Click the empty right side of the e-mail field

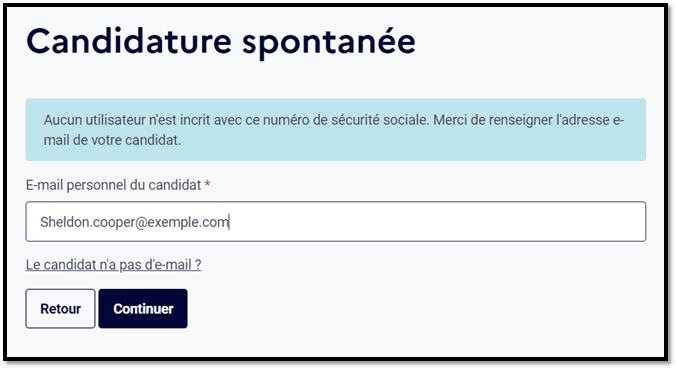pyautogui.click(x=436, y=221)
